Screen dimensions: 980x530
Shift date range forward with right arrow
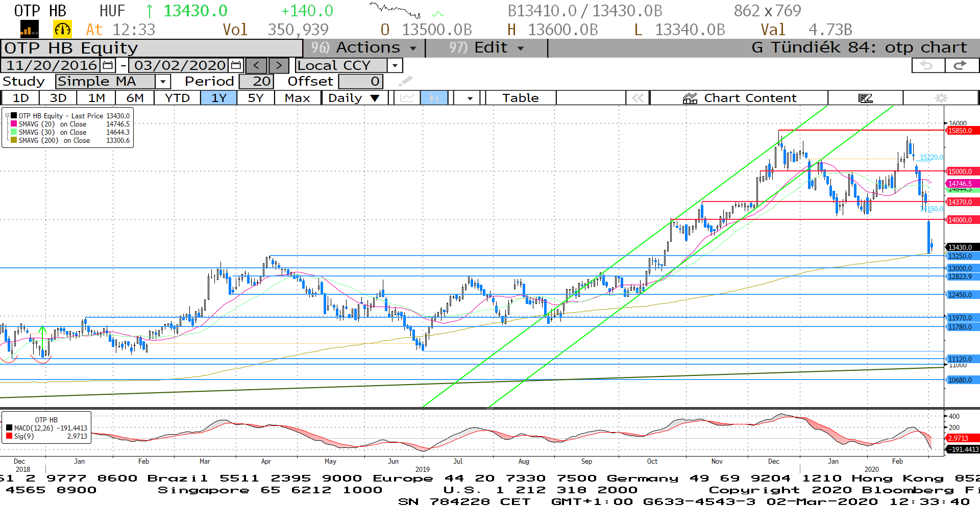(x=279, y=65)
